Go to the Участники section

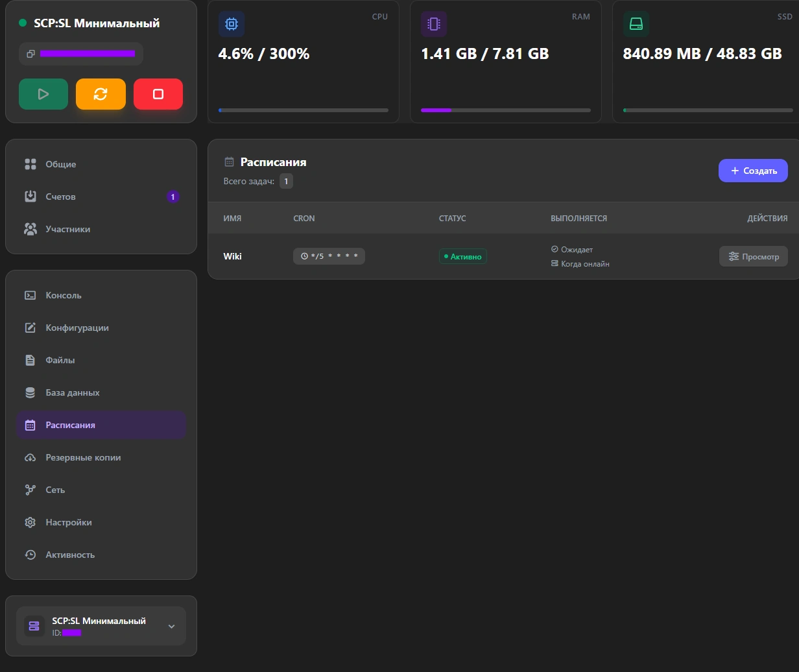pyautogui.click(x=101, y=229)
